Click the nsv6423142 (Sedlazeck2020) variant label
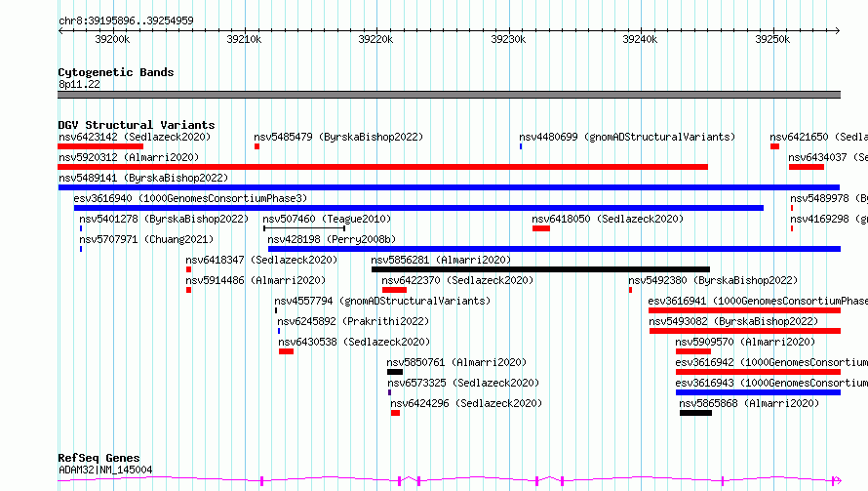Viewport: 868px width, 491px height. click(x=135, y=137)
